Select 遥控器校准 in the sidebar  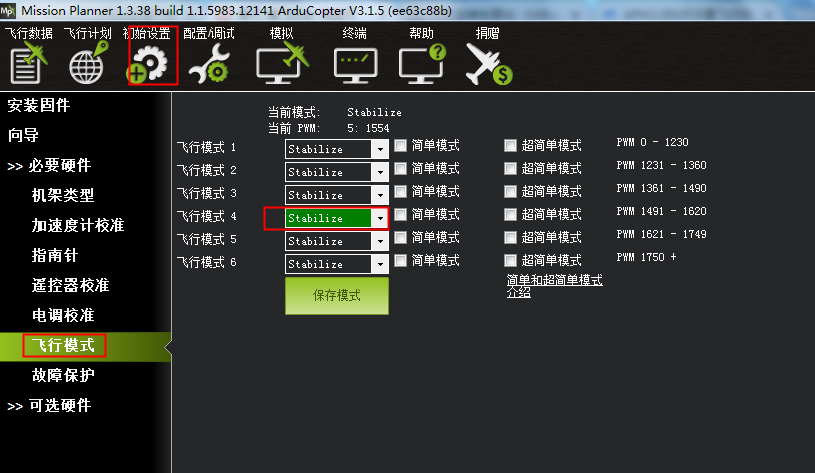point(70,285)
